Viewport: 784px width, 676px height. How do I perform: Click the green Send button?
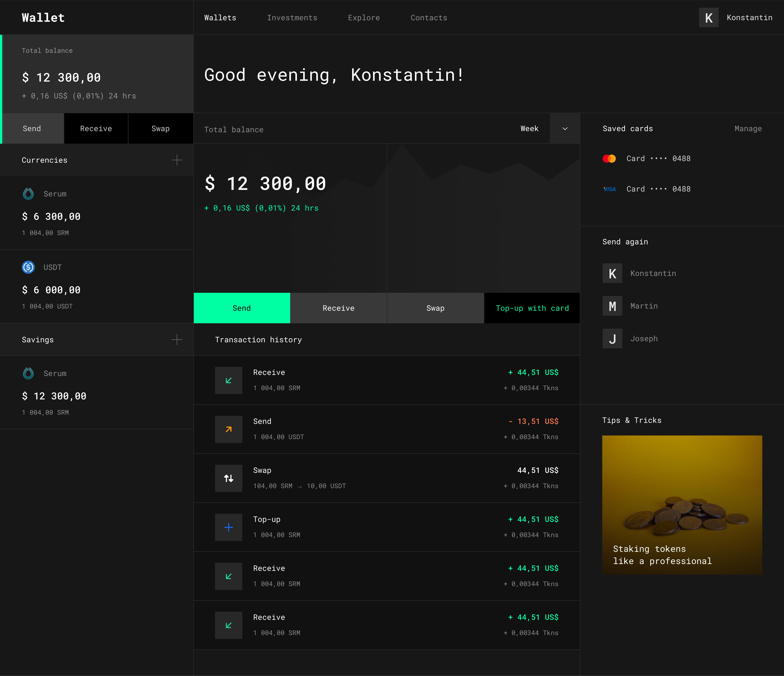[242, 308]
